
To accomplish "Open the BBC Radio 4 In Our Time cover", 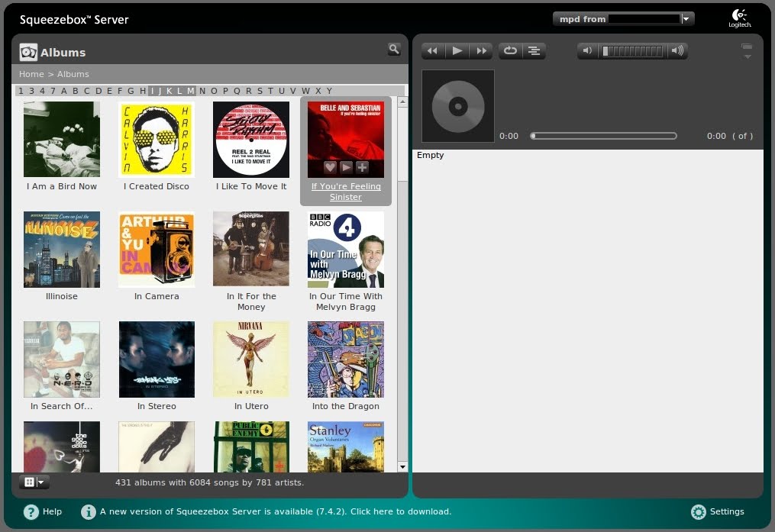I will pyautogui.click(x=346, y=250).
